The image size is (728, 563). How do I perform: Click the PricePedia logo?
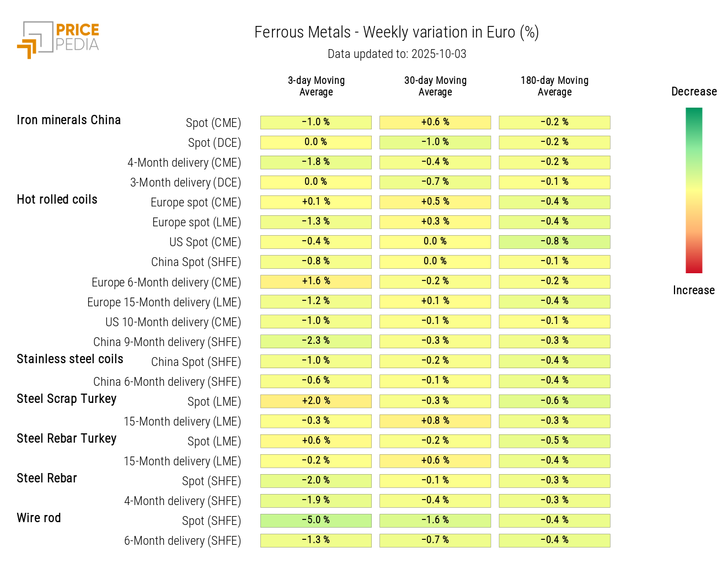coord(58,39)
